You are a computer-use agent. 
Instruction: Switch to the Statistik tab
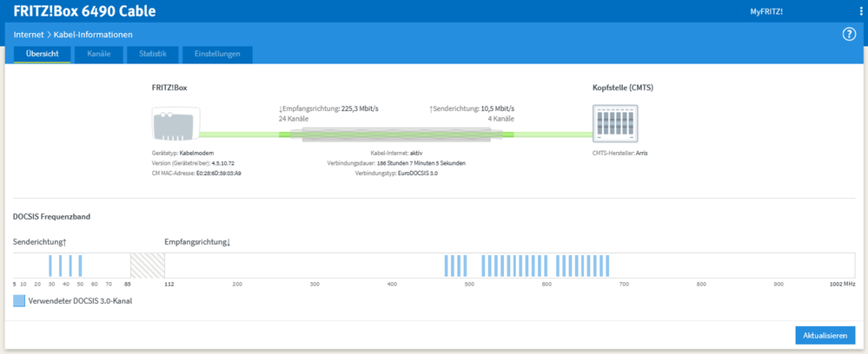click(153, 54)
